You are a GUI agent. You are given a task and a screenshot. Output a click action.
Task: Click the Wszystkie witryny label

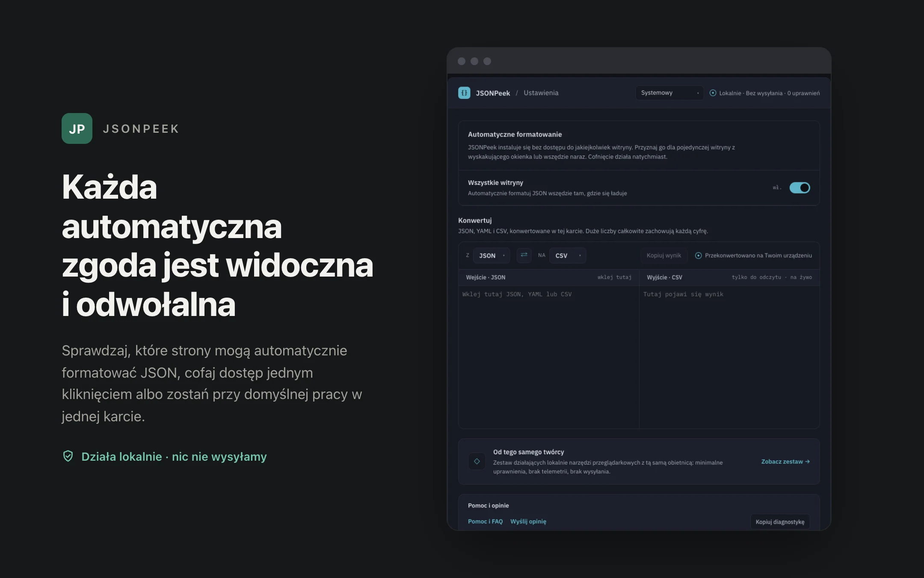click(x=495, y=183)
